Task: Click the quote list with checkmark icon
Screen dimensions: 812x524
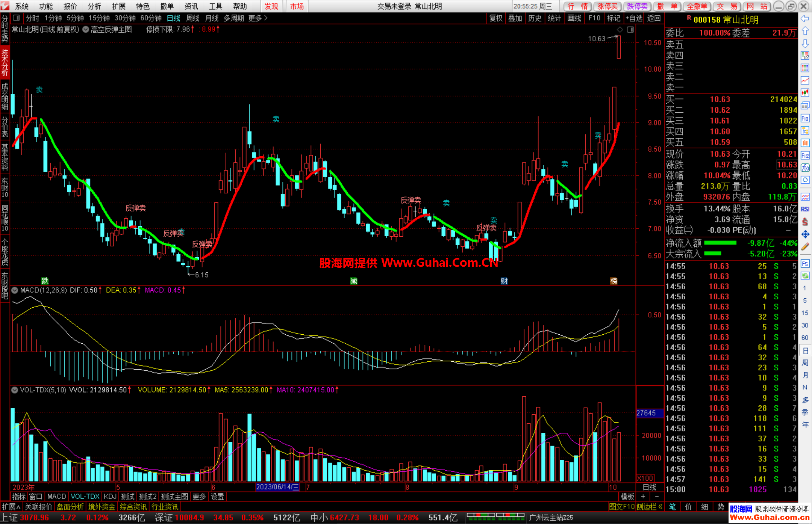Action: tap(805, 56)
